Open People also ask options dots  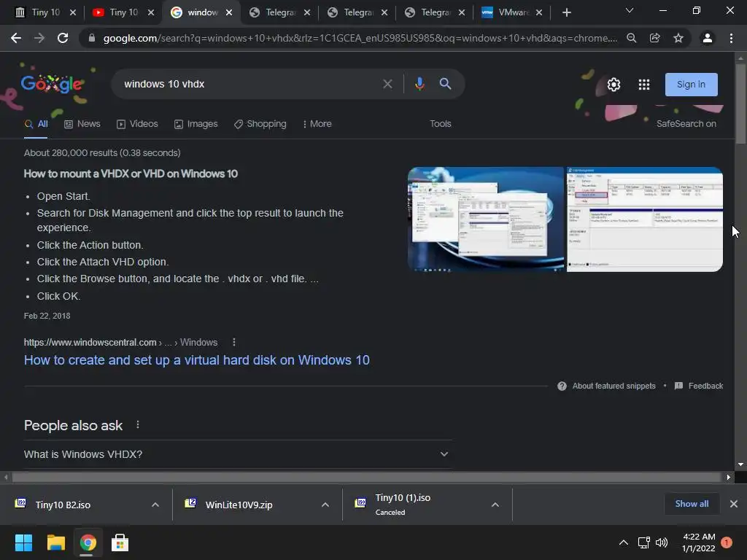click(138, 425)
